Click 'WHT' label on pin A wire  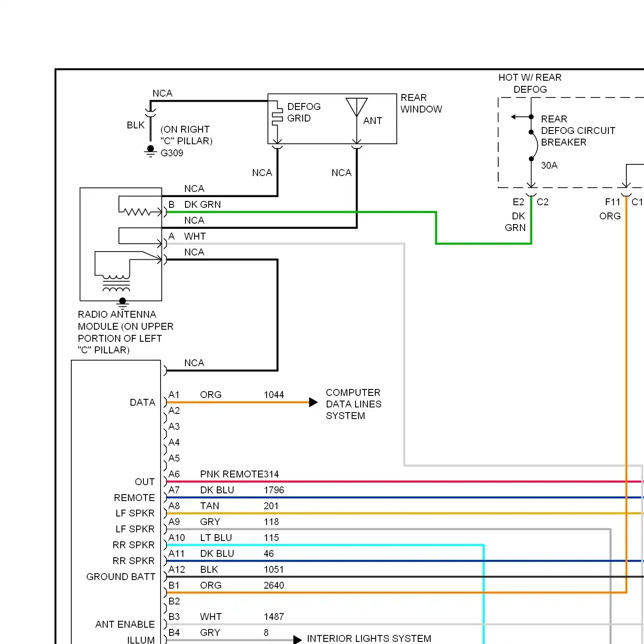[195, 236]
